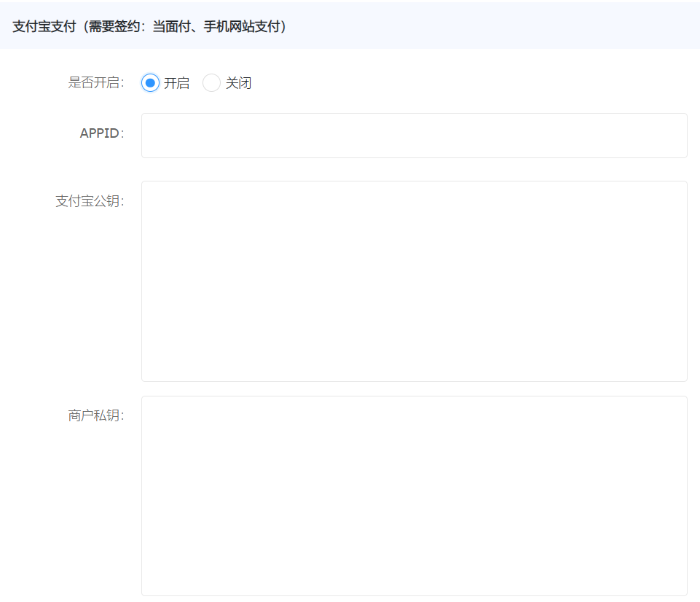Place cursor in the Alipay public key box
The width and height of the screenshot is (700, 602).
click(414, 281)
